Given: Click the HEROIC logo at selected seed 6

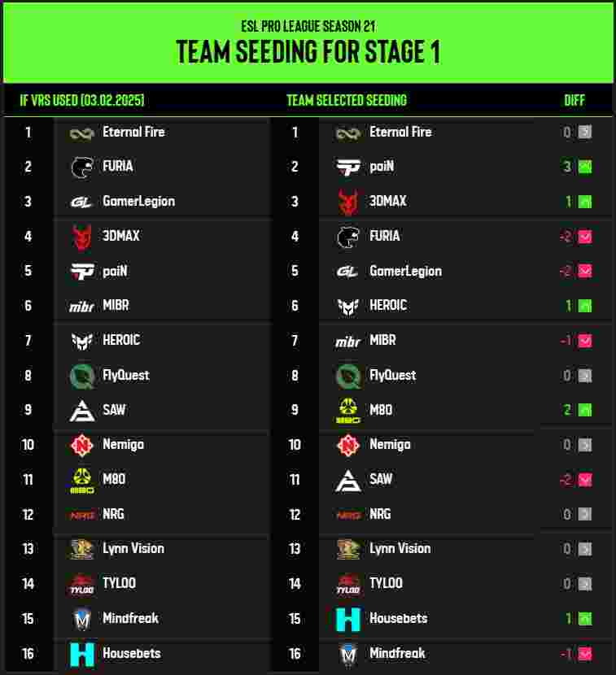Looking at the screenshot, I should tap(348, 307).
